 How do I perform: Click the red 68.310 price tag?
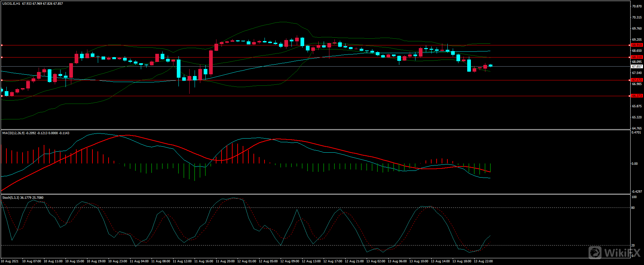tap(637, 57)
